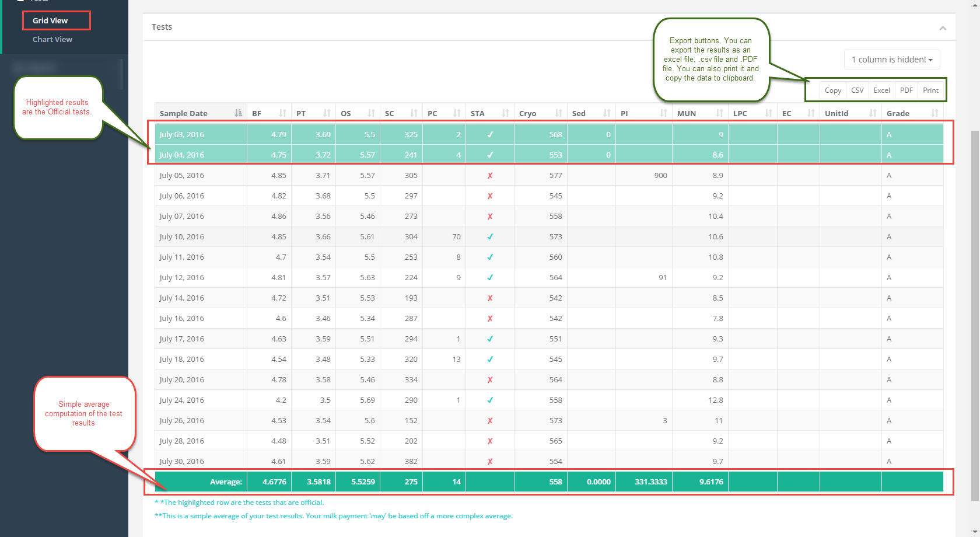The image size is (980, 537).
Task: Click the STA checkmark for July 12, 2016
Action: point(490,277)
